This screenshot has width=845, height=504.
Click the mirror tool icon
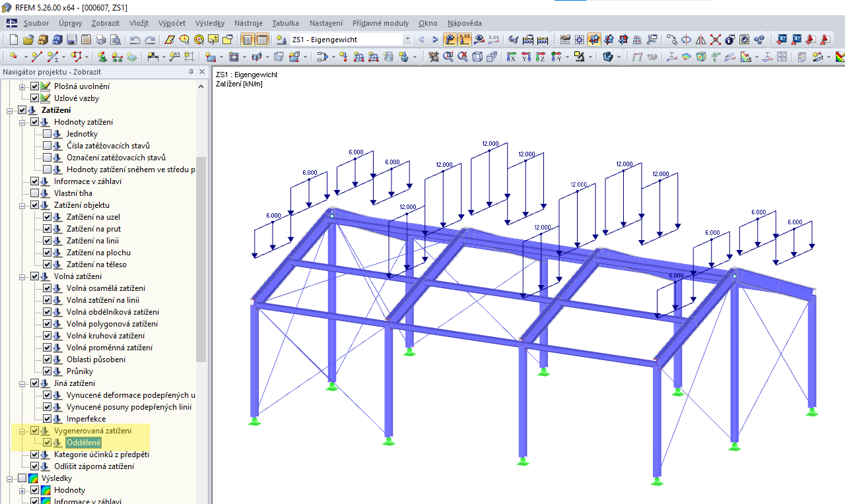point(700,40)
